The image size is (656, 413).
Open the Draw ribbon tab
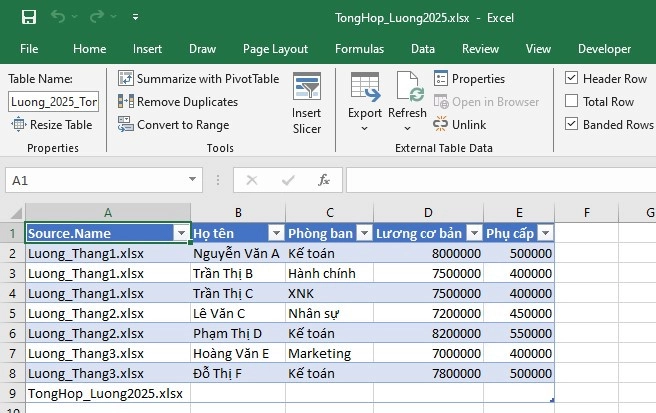pos(202,49)
